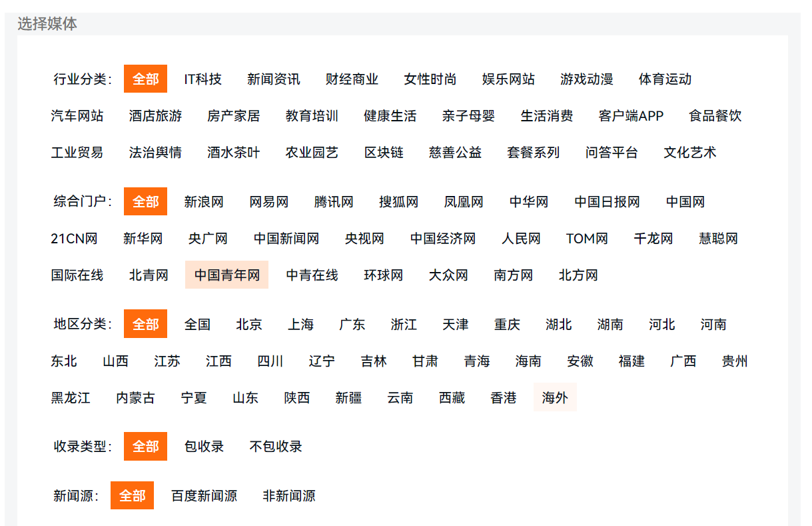Select 上海 region

tap(300, 324)
